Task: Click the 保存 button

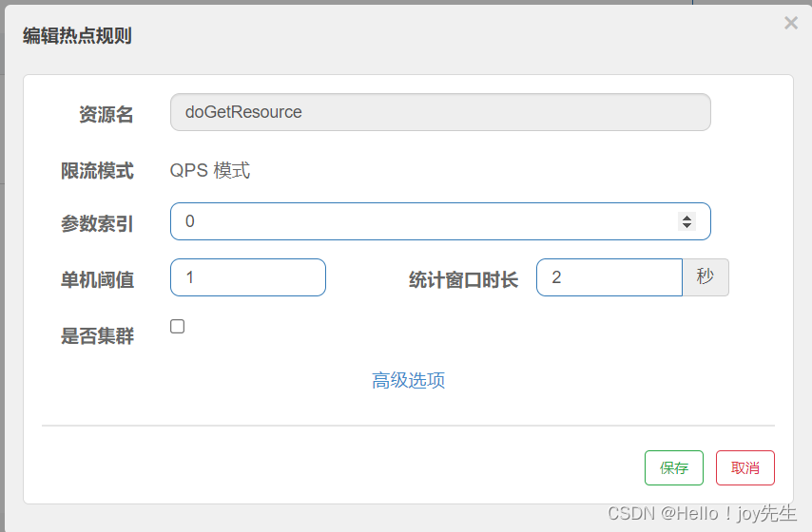Action: [x=674, y=467]
